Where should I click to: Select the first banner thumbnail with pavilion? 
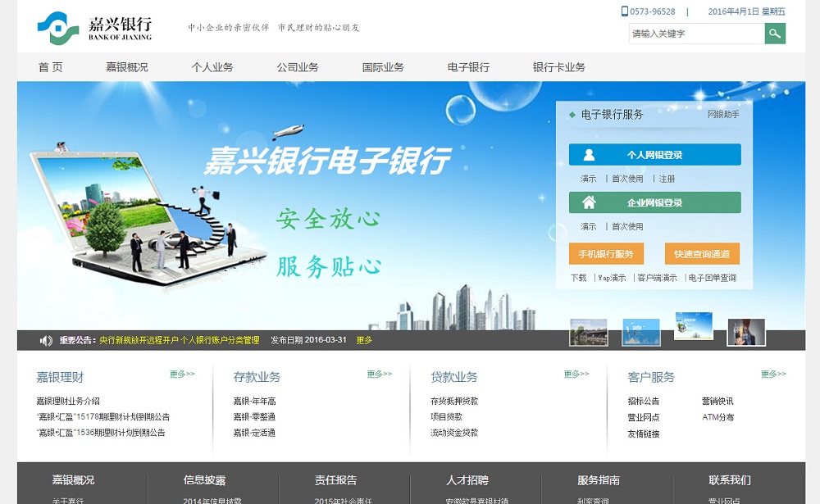[x=588, y=332]
